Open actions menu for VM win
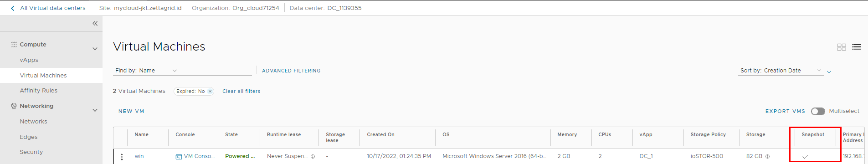 pyautogui.click(x=122, y=157)
